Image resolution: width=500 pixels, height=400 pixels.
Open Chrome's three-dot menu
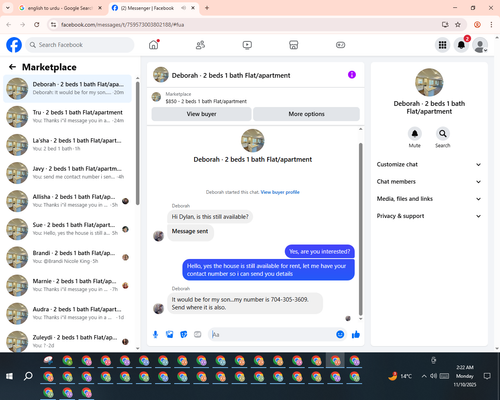[x=491, y=24]
